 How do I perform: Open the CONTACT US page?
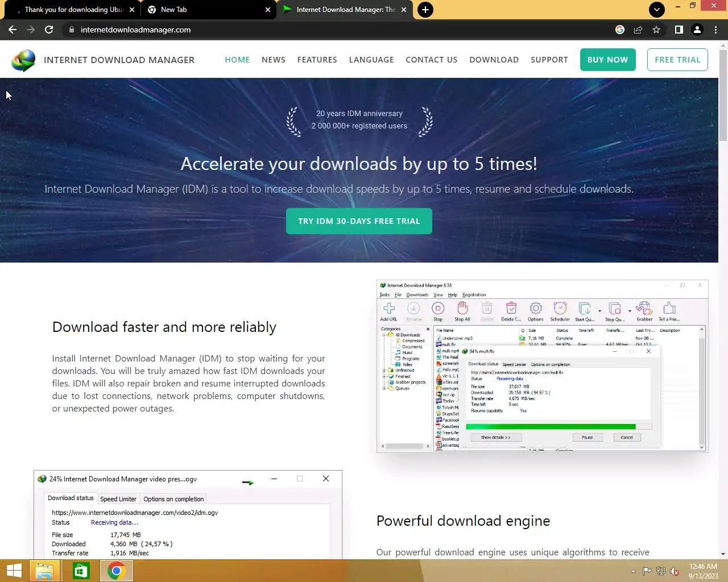pyautogui.click(x=431, y=60)
